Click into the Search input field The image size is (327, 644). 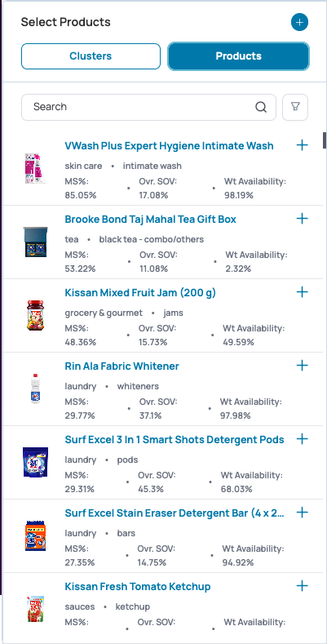tap(148, 107)
